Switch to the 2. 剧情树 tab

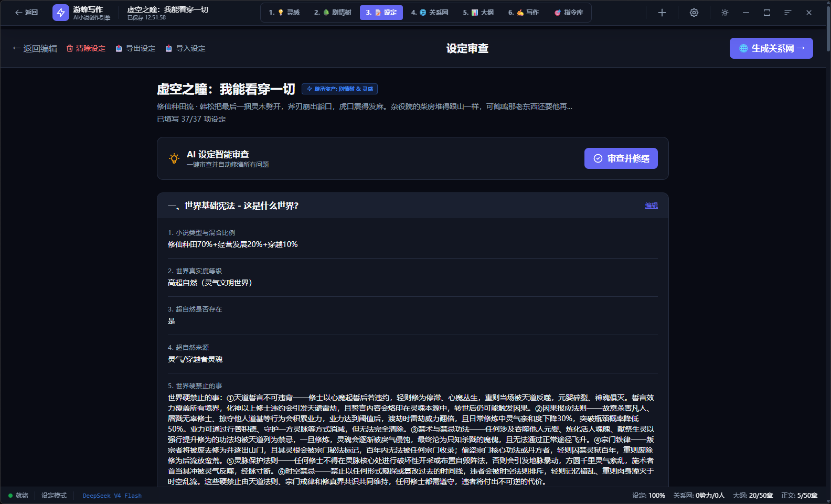point(333,13)
